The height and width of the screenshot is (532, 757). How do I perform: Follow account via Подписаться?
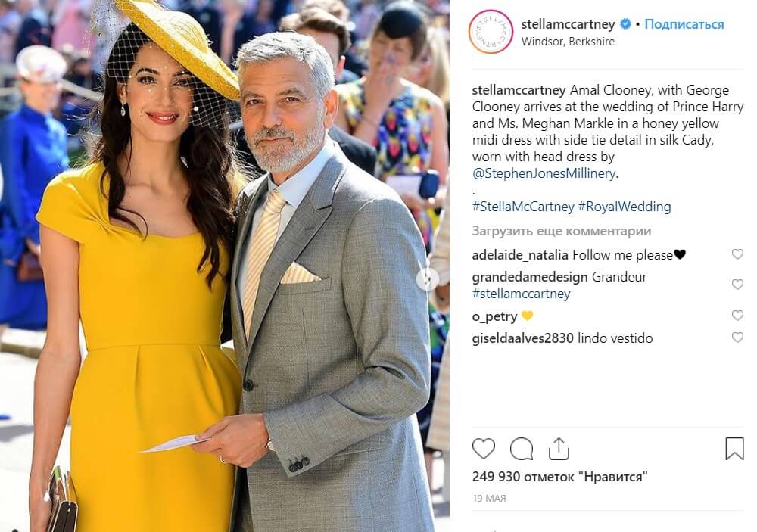coord(684,24)
